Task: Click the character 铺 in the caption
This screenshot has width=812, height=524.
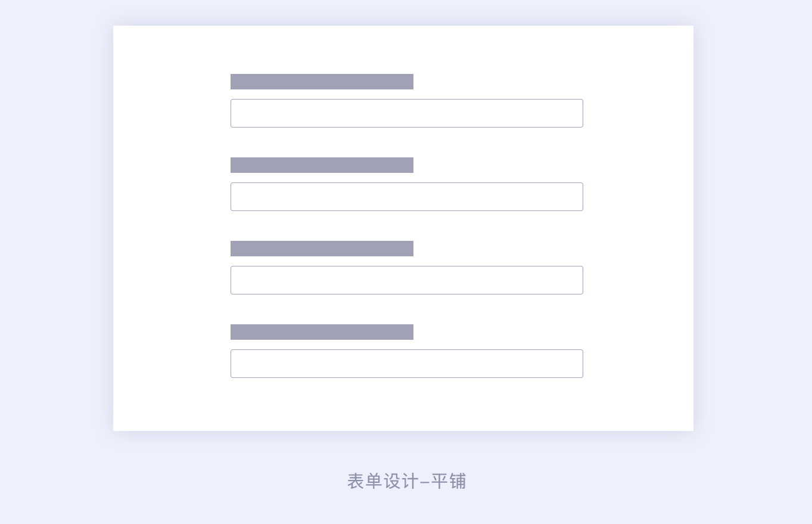Action: [x=458, y=481]
